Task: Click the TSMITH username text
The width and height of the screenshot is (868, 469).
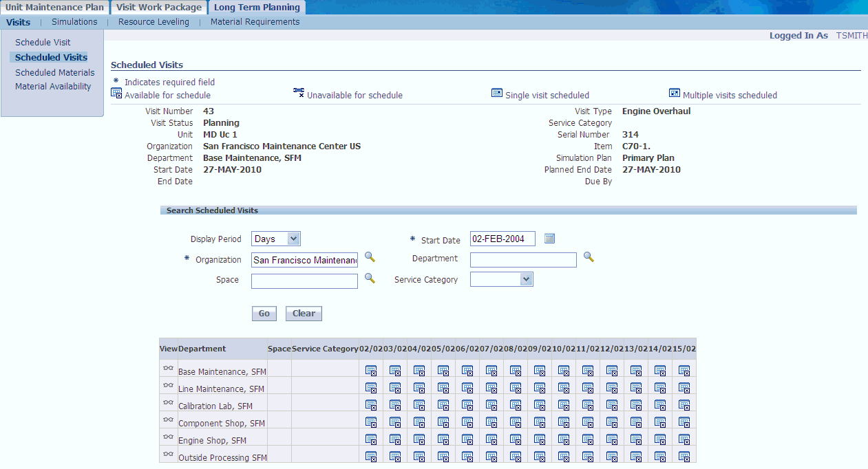Action: 851,35
